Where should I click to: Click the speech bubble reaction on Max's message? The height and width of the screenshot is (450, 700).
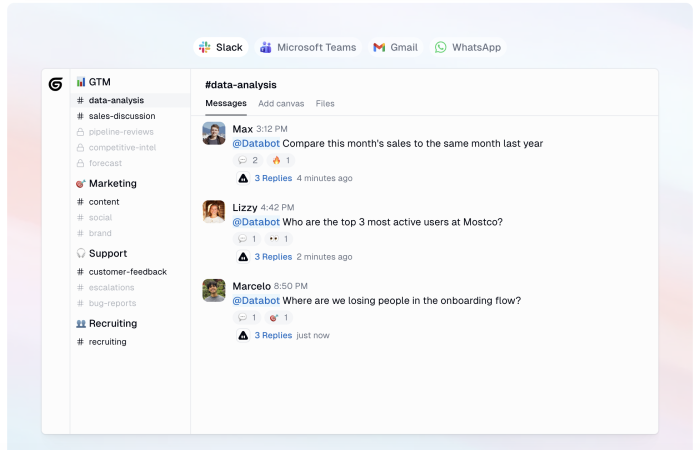click(247, 160)
